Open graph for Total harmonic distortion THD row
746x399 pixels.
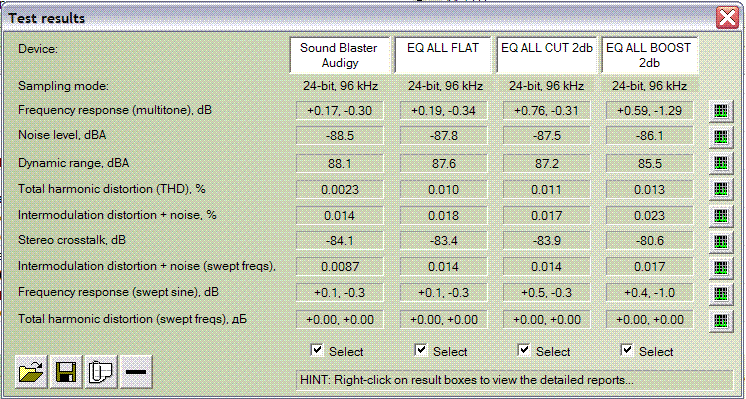click(721, 189)
